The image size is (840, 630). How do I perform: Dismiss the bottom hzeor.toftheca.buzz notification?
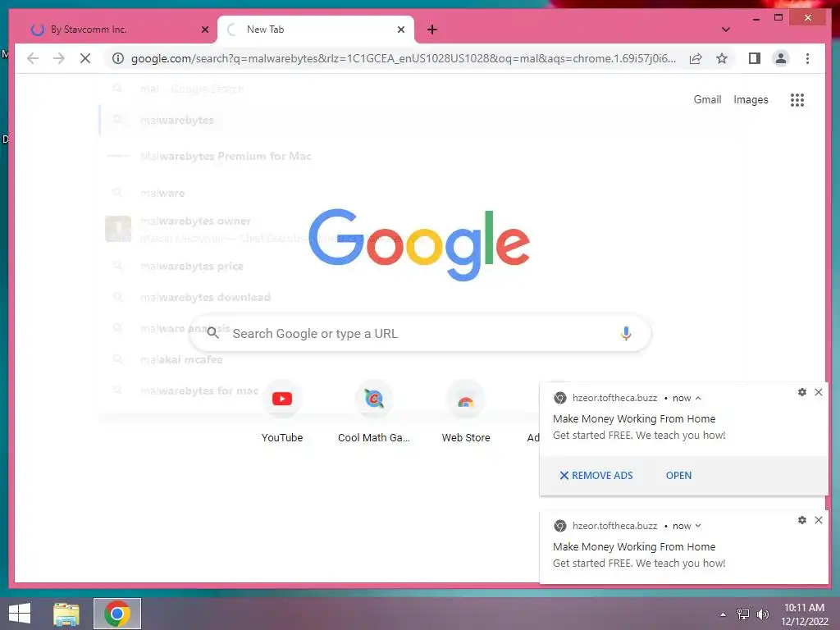tap(819, 520)
